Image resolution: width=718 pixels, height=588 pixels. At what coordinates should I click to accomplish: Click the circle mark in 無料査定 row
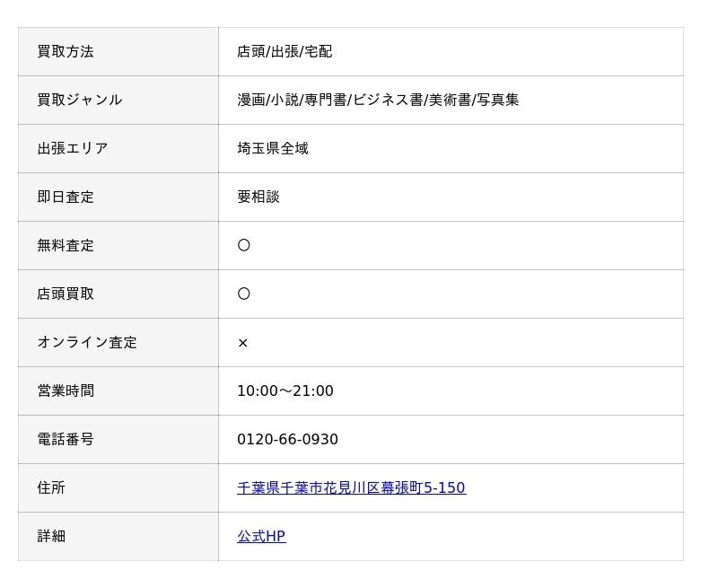(243, 245)
